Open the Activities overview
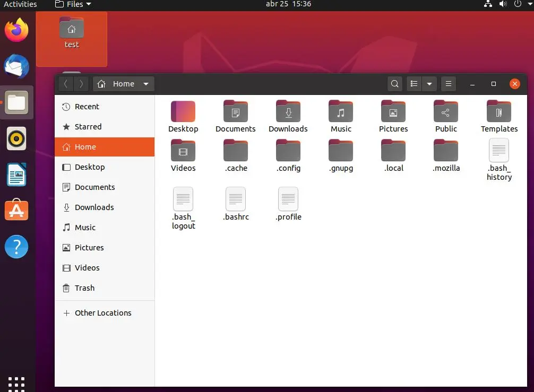This screenshot has height=392, width=534. pyautogui.click(x=20, y=4)
